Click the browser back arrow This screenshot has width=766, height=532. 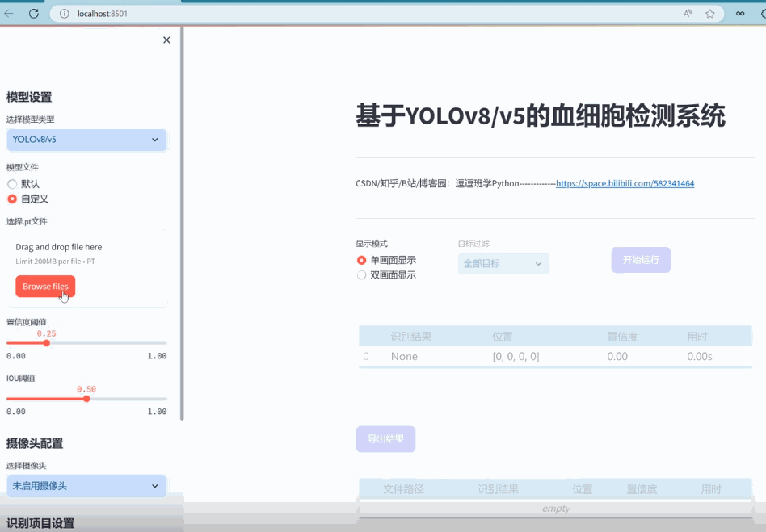point(9,14)
